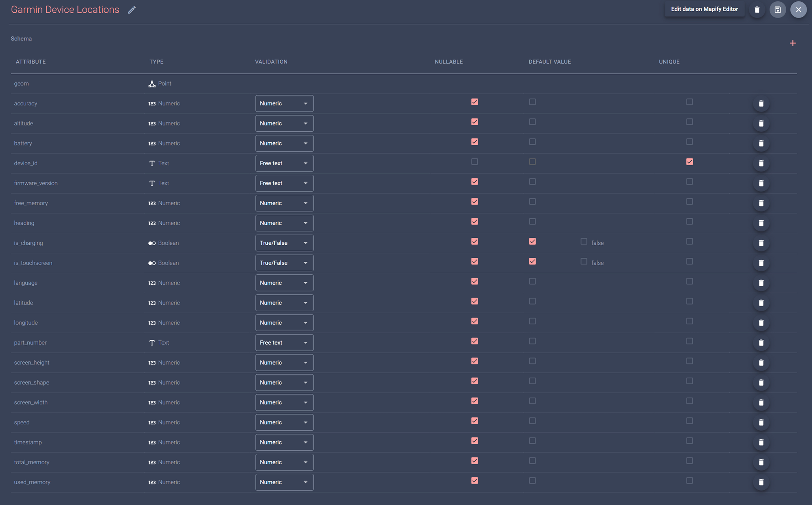Delete the dataset with top trash icon
This screenshot has height=505, width=812.
click(x=757, y=10)
